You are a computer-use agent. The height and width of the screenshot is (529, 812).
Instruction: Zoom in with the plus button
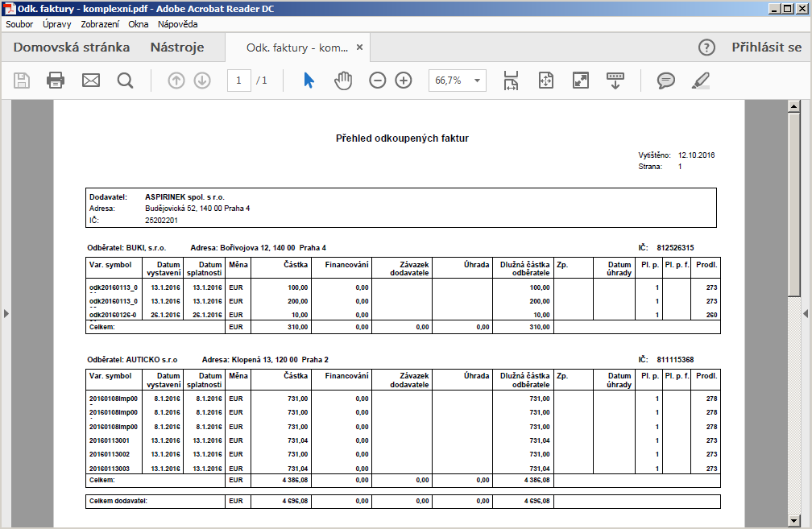(404, 81)
